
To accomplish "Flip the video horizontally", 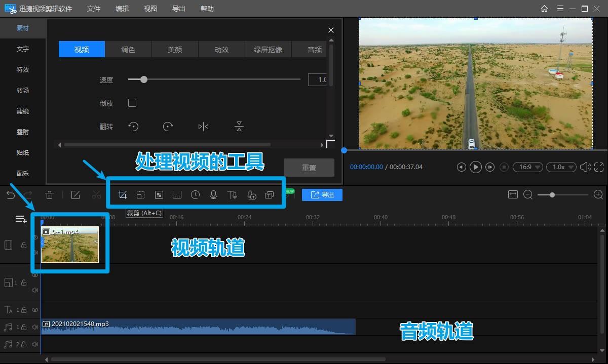I will coord(203,127).
